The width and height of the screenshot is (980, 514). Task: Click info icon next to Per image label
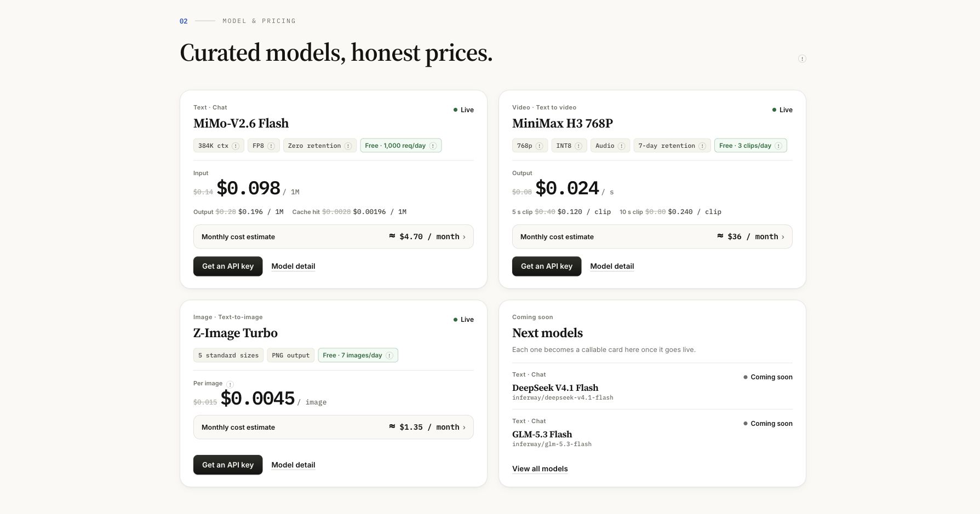tap(230, 384)
